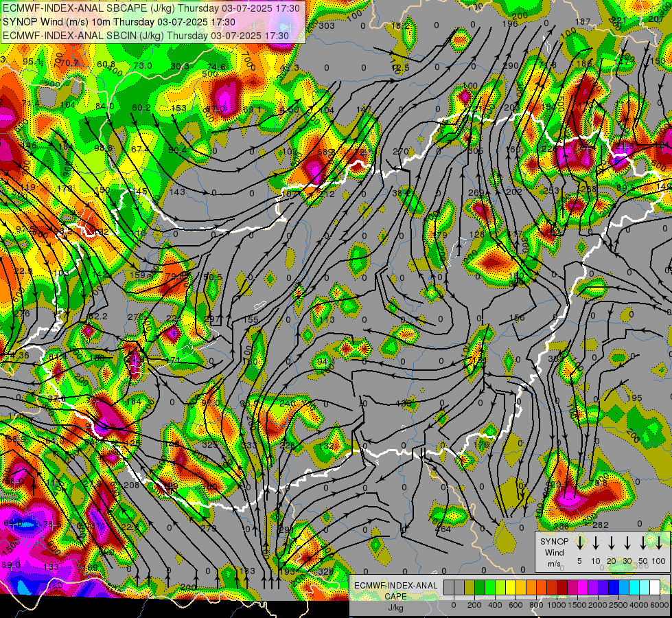Click the map value 208

tap(131, 485)
